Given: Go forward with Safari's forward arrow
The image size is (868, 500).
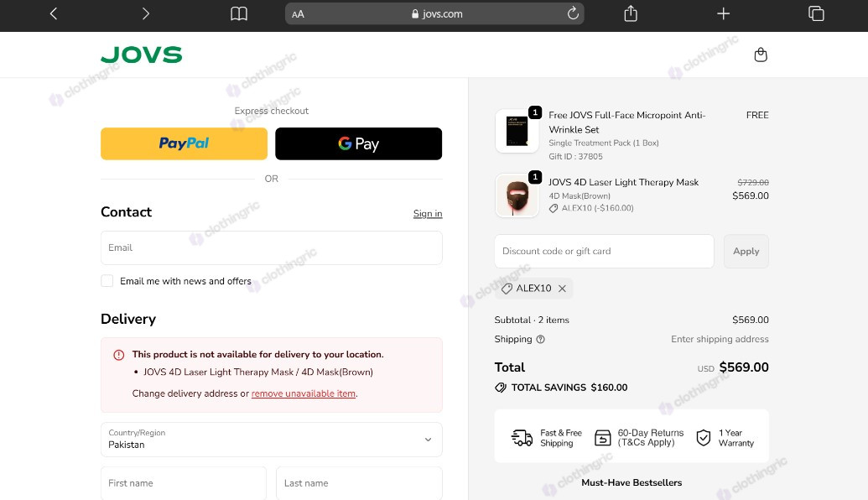Looking at the screenshot, I should (x=146, y=14).
